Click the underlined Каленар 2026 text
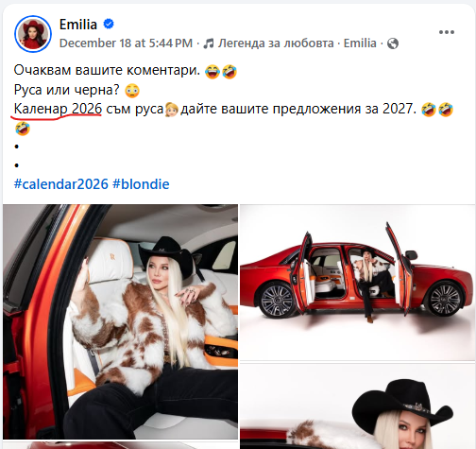 pos(58,109)
